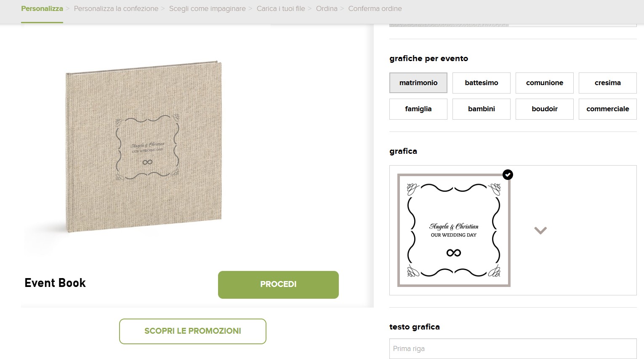
Task: Click the black checkmark badge on the selected graphic
Action: click(508, 174)
